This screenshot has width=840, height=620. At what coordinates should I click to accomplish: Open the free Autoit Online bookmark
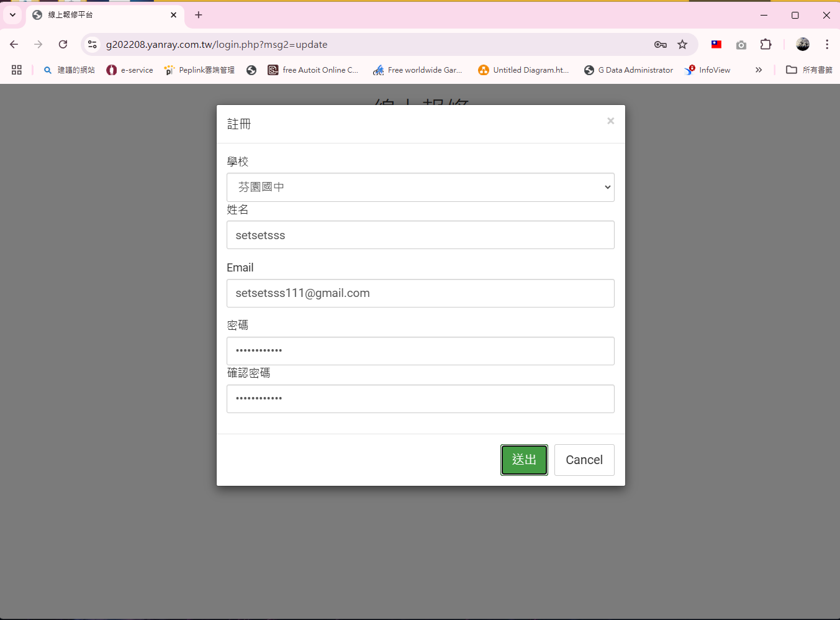tap(313, 70)
